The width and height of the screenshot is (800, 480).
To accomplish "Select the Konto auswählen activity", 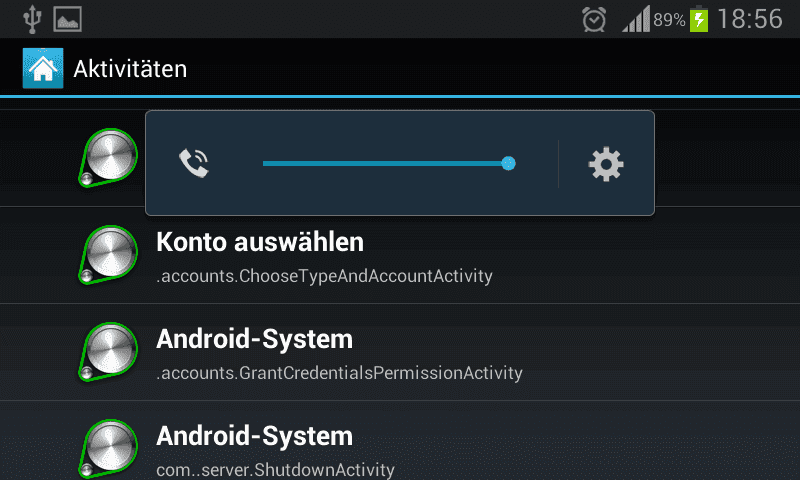I will (x=400, y=255).
